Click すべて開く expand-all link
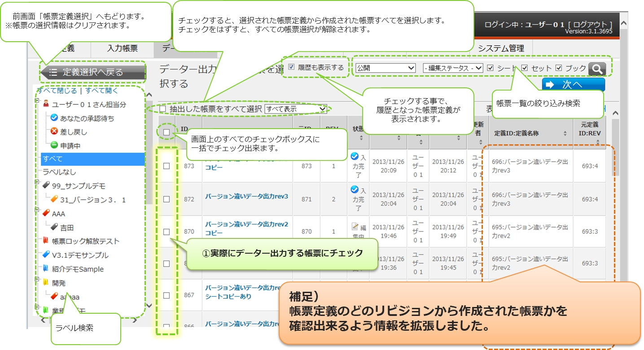Screen dimensions: 644x350 pos(101,91)
